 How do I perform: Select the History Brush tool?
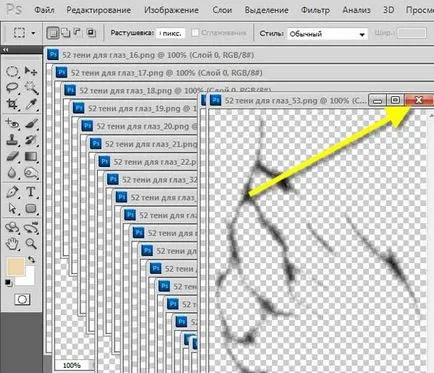click(x=31, y=140)
